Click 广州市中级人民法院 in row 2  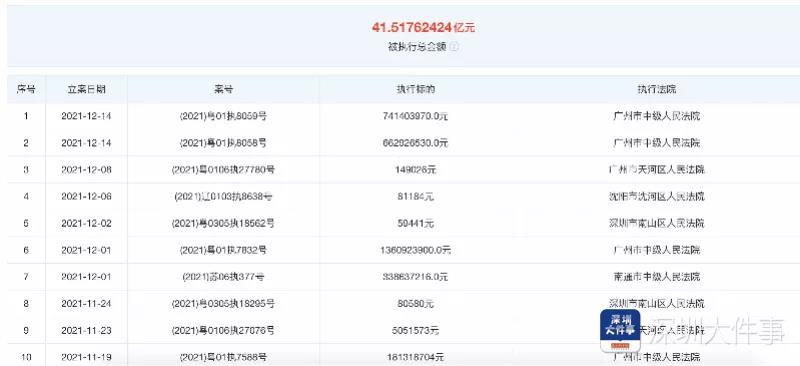pos(656,143)
